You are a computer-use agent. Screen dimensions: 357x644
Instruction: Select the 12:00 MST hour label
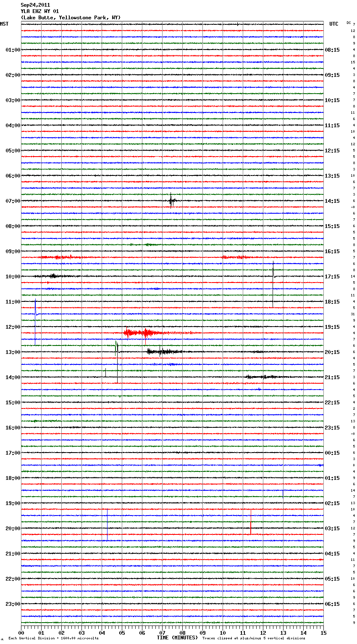point(13,327)
